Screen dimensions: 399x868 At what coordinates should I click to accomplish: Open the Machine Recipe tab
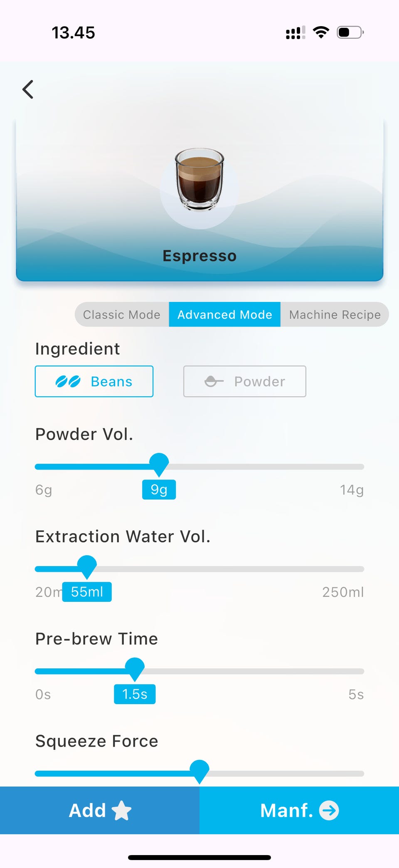[x=335, y=314]
